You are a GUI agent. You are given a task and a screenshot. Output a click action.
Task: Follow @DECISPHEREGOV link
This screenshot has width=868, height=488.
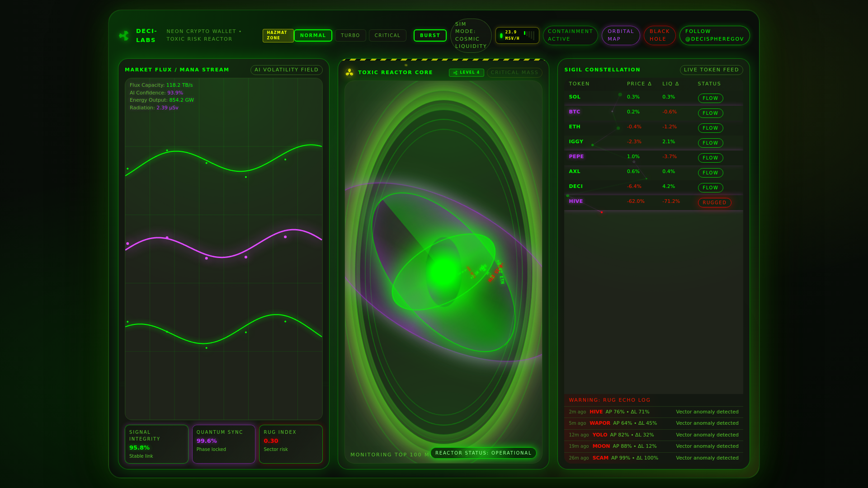coord(714,36)
